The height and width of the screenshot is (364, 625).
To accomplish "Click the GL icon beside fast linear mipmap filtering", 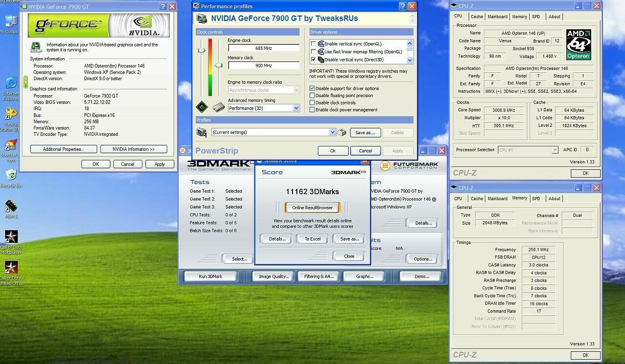I will tap(321, 52).
